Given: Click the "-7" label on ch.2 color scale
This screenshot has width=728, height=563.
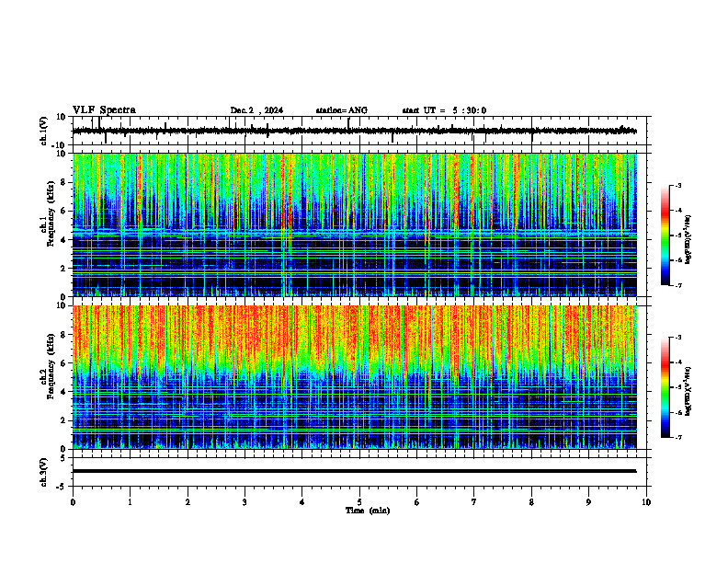Looking at the screenshot, I should (x=678, y=437).
